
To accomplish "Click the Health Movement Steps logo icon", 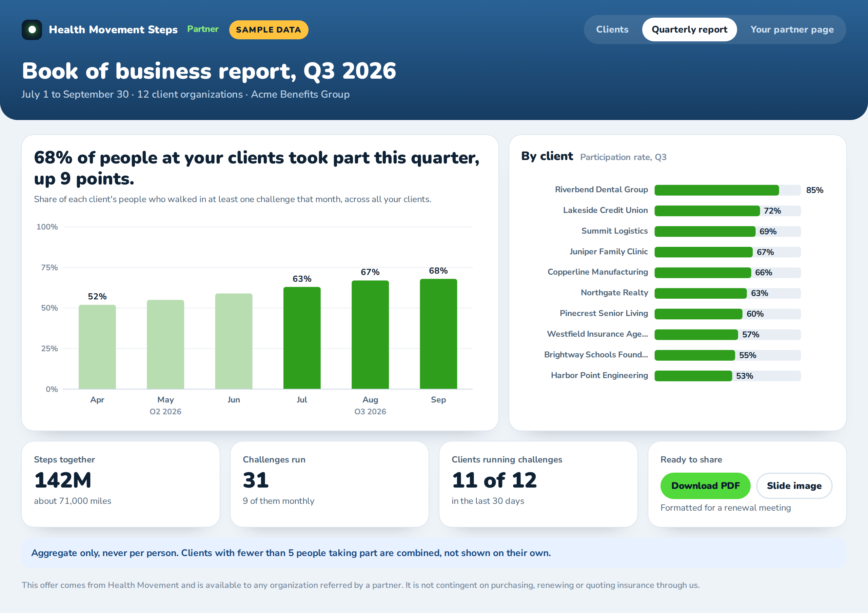I will (32, 29).
